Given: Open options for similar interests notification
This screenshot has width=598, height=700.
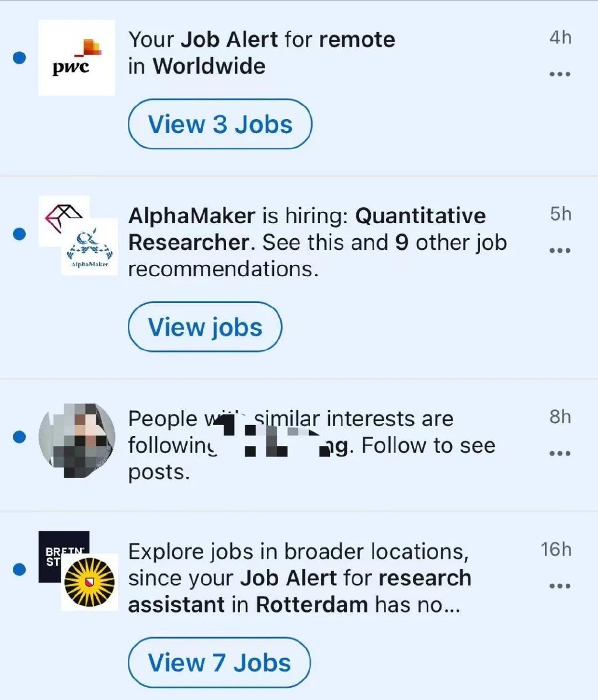Looking at the screenshot, I should click(559, 454).
